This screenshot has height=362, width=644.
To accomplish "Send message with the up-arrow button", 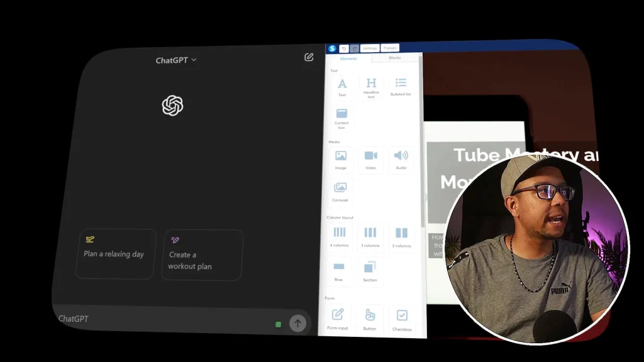I will click(297, 324).
